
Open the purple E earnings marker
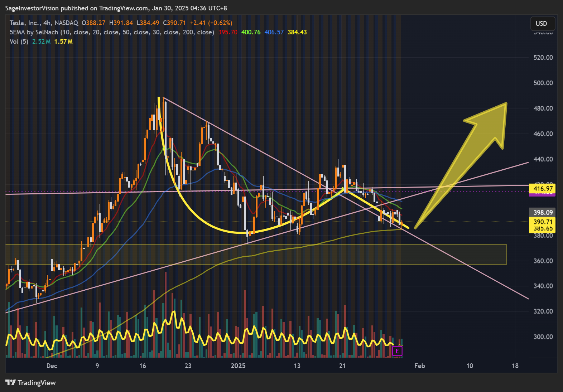397,351
